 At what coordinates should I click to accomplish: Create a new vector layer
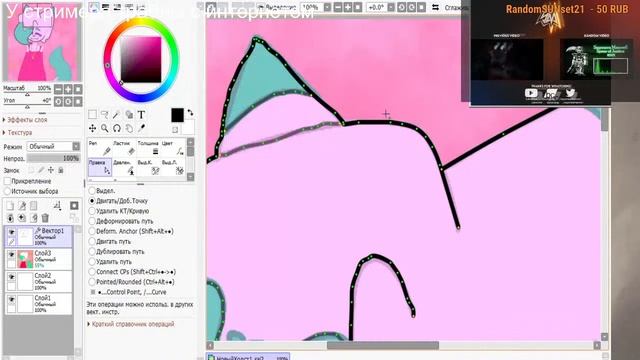pyautogui.click(x=22, y=206)
